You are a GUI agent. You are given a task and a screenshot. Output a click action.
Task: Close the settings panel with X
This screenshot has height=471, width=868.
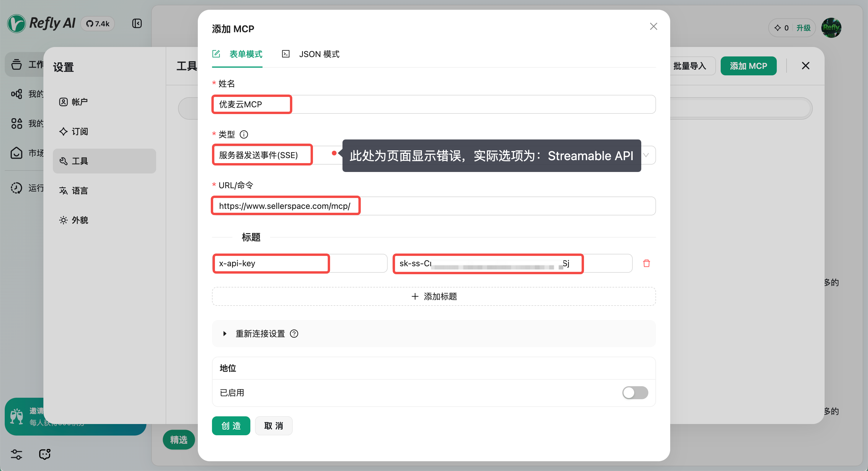click(805, 66)
